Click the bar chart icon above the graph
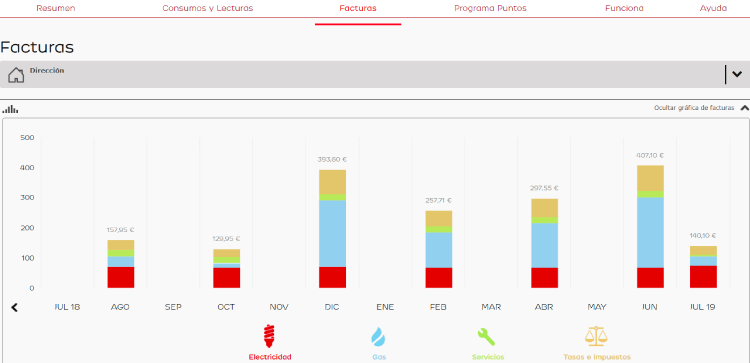The image size is (750, 363). coord(10,109)
